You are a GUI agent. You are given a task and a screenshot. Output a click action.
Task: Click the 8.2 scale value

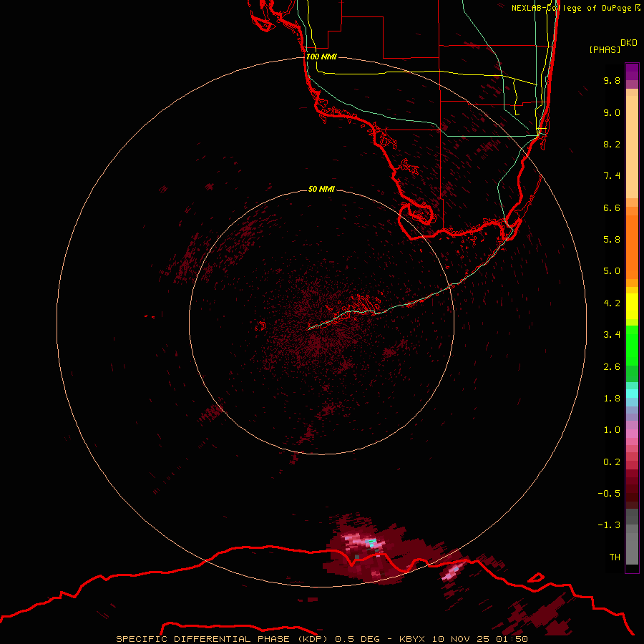(x=612, y=144)
